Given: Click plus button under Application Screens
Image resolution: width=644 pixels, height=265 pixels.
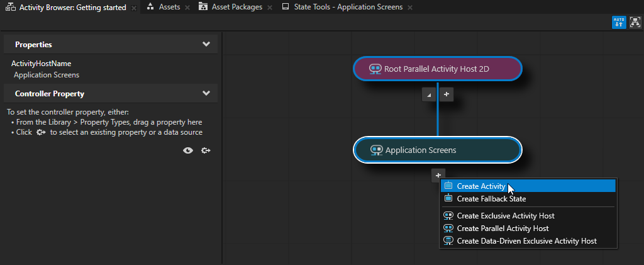Looking at the screenshot, I should point(438,176).
